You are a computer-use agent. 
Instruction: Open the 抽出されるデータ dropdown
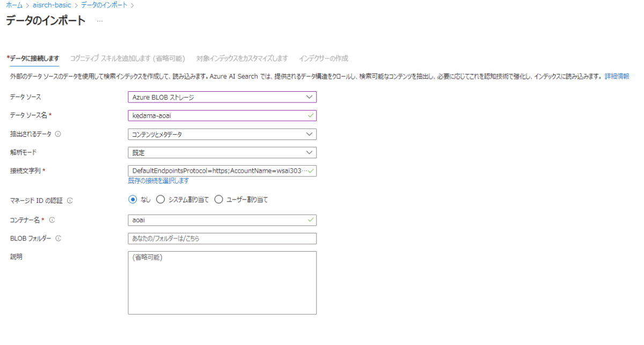pos(222,134)
